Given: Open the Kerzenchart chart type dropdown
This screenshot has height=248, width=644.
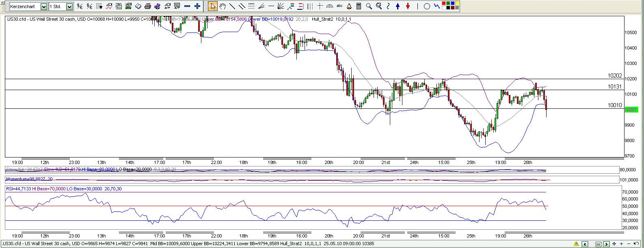Looking at the screenshot, I should click(44, 6).
